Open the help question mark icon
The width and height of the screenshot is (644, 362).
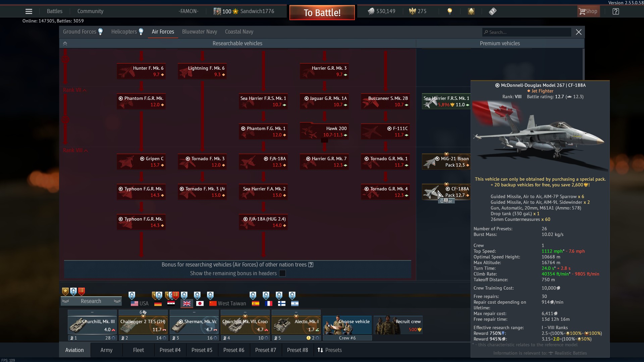coord(615,11)
